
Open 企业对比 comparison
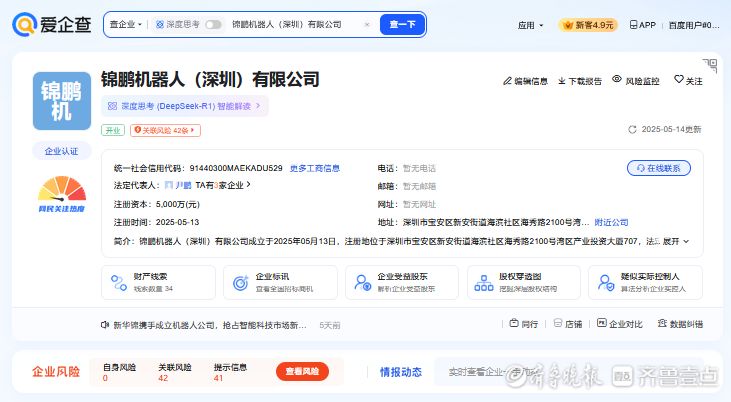point(620,324)
